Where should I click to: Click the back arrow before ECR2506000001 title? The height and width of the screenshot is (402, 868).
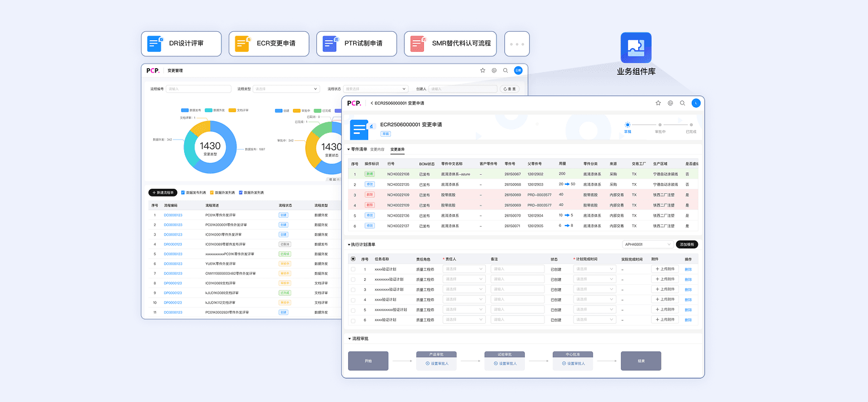pyautogui.click(x=372, y=103)
